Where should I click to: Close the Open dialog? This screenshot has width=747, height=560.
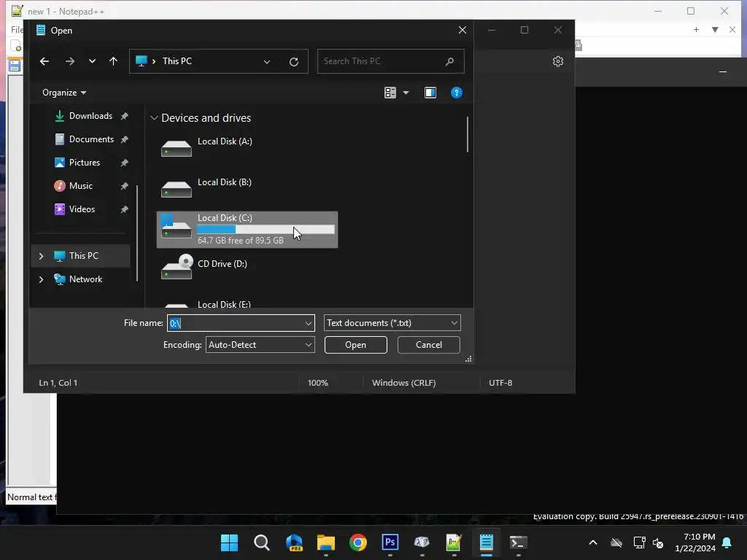point(462,30)
